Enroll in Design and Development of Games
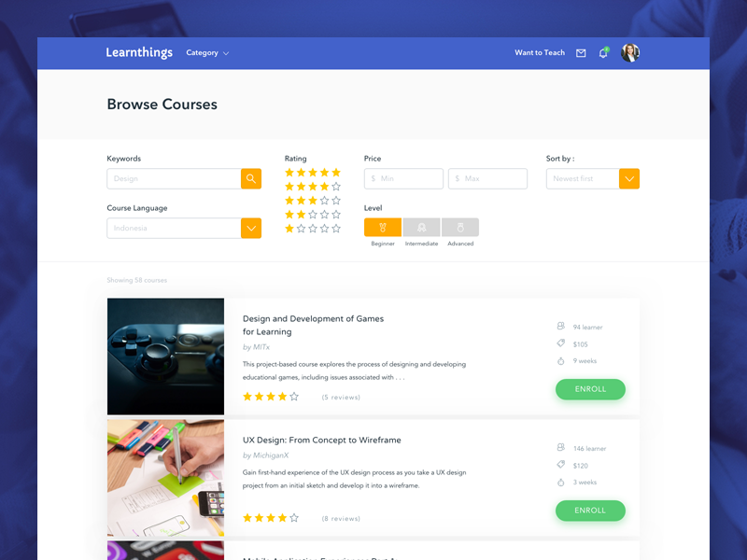Screen dimensions: 747x560 pyautogui.click(x=590, y=389)
